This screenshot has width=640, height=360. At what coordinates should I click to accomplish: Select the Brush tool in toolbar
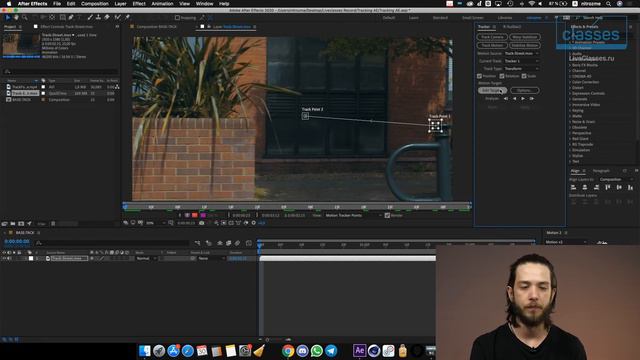[x=90, y=18]
